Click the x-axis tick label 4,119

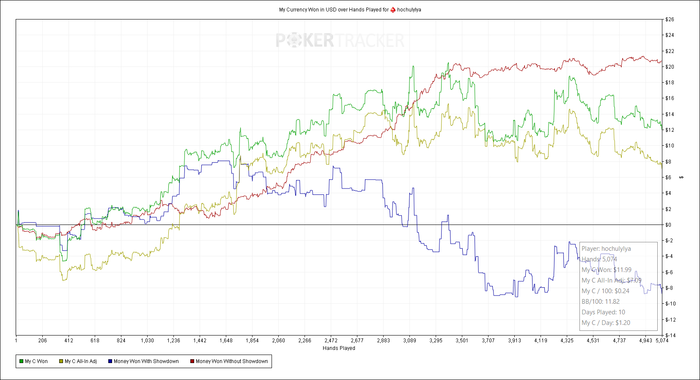541,340
